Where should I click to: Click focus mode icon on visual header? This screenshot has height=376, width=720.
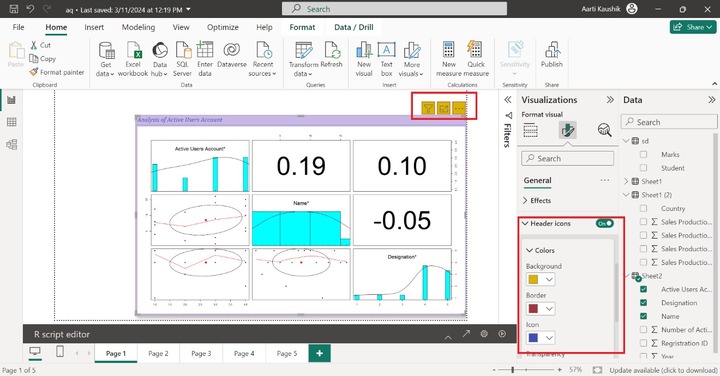(x=444, y=108)
